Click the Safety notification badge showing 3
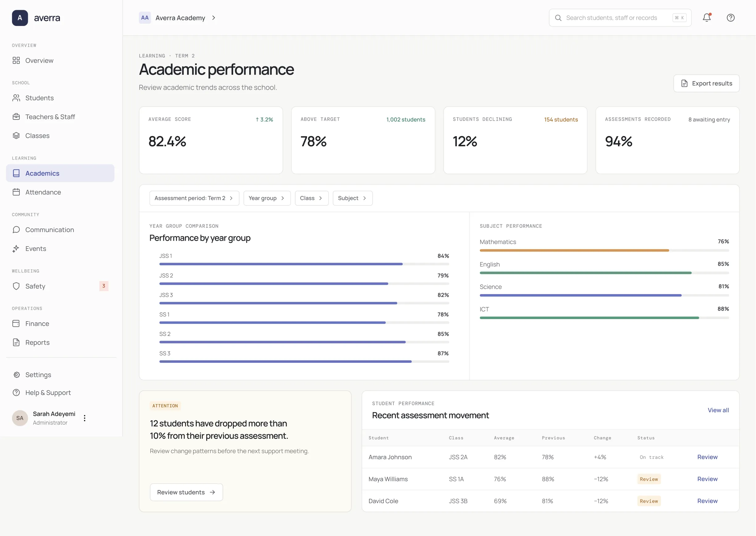Image resolution: width=756 pixels, height=536 pixels. coord(104,286)
